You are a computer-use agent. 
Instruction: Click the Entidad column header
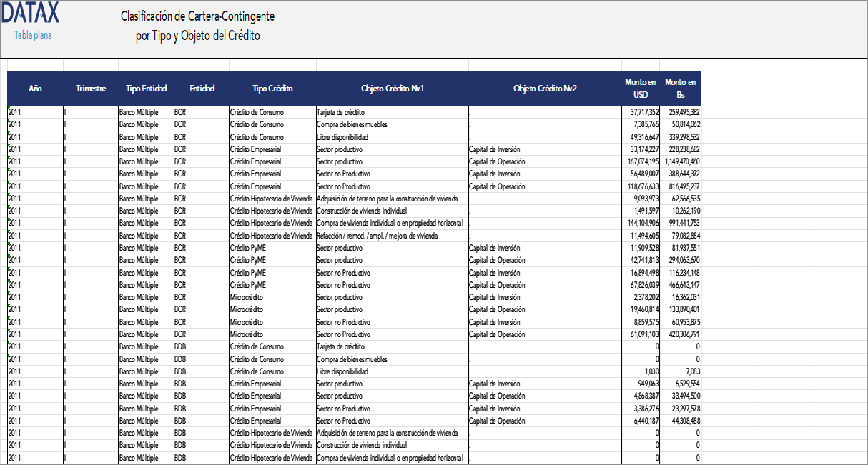pos(202,89)
